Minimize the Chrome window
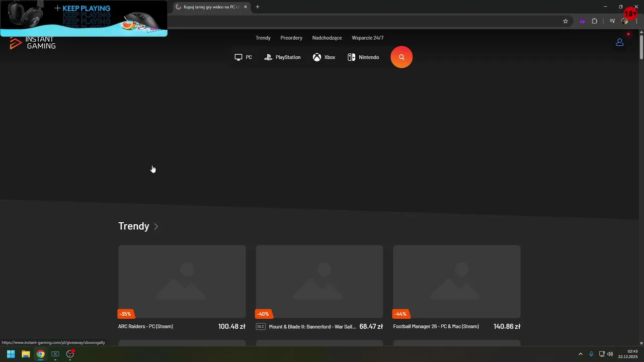644x362 pixels. click(x=605, y=7)
